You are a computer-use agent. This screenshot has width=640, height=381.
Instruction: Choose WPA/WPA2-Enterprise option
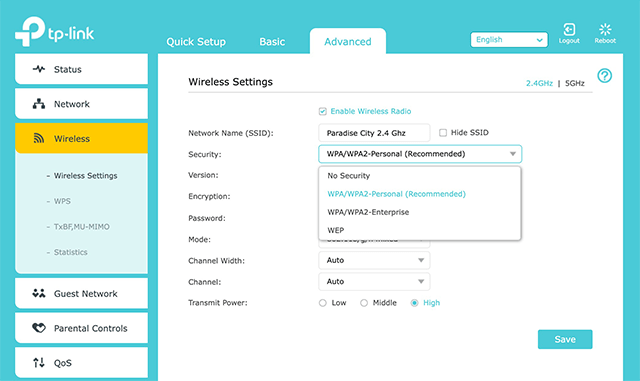click(420, 212)
